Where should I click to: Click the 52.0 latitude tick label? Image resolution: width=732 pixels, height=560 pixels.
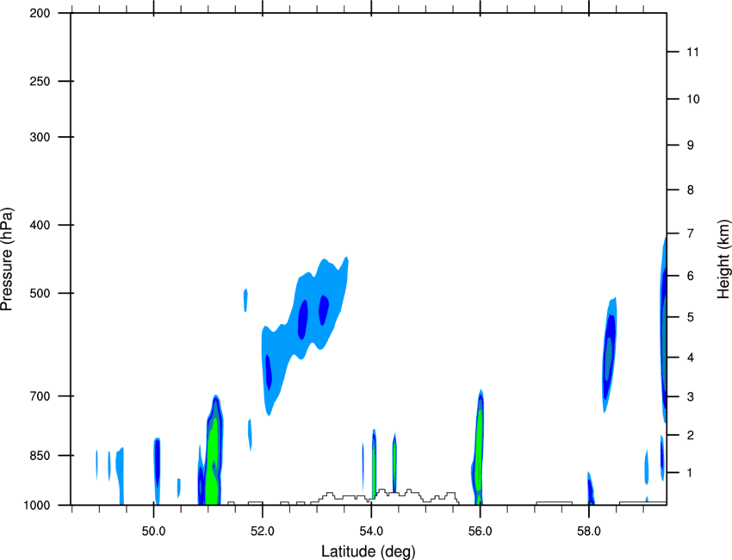click(x=263, y=532)
